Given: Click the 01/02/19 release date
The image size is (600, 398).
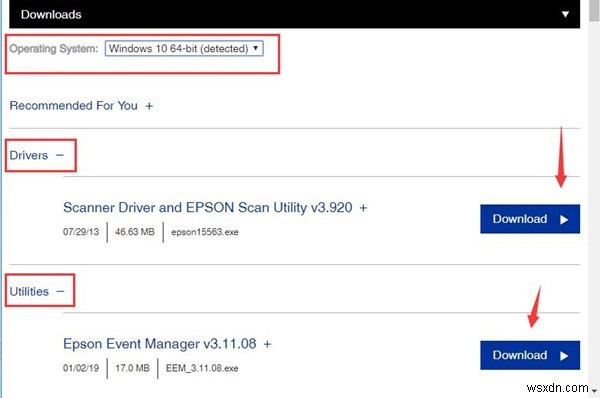Looking at the screenshot, I should (81, 368).
